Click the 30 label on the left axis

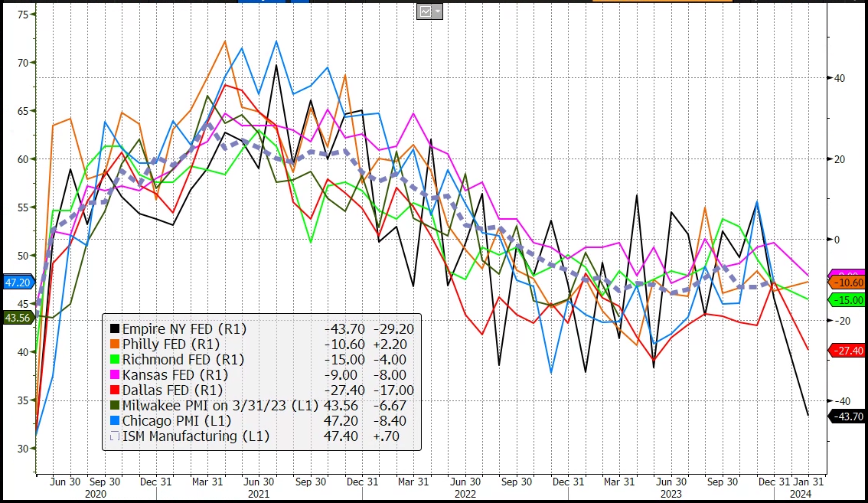pos(23,449)
